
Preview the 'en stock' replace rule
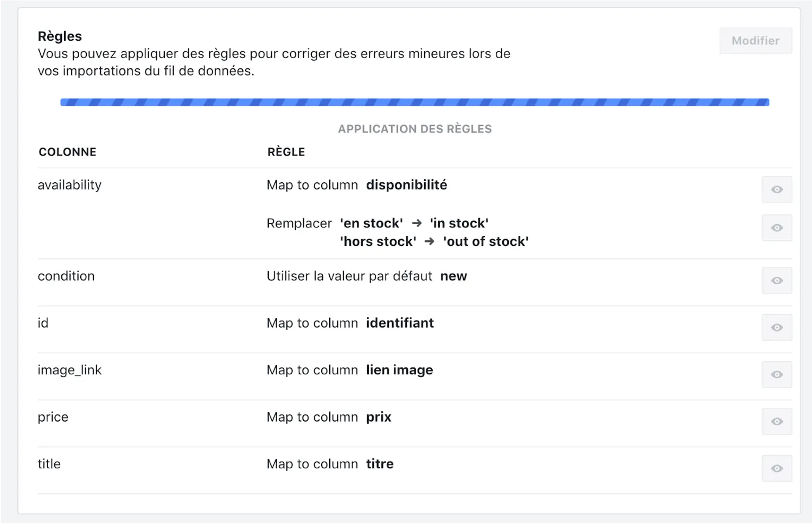776,228
